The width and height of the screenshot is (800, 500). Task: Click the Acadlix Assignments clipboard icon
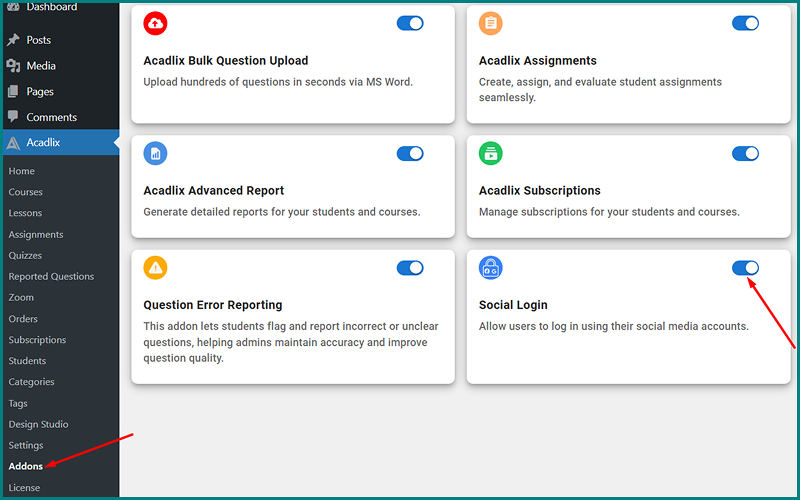point(491,23)
